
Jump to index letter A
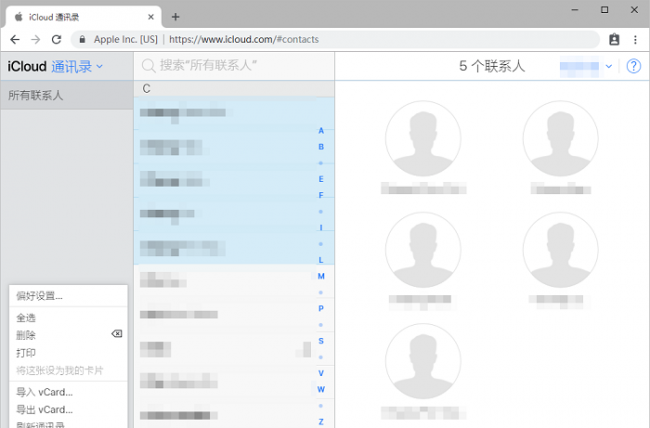pos(321,131)
